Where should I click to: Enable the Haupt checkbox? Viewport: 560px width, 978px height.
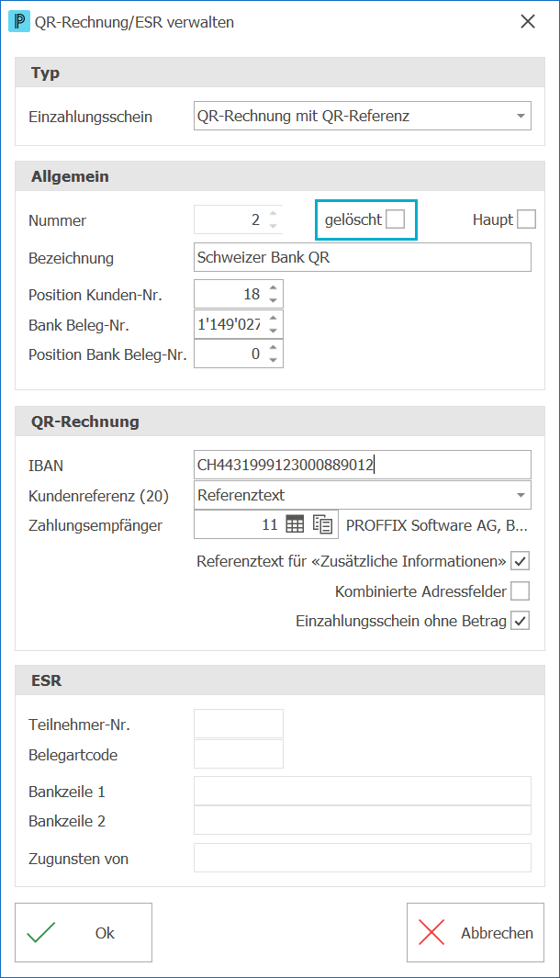tap(526, 219)
